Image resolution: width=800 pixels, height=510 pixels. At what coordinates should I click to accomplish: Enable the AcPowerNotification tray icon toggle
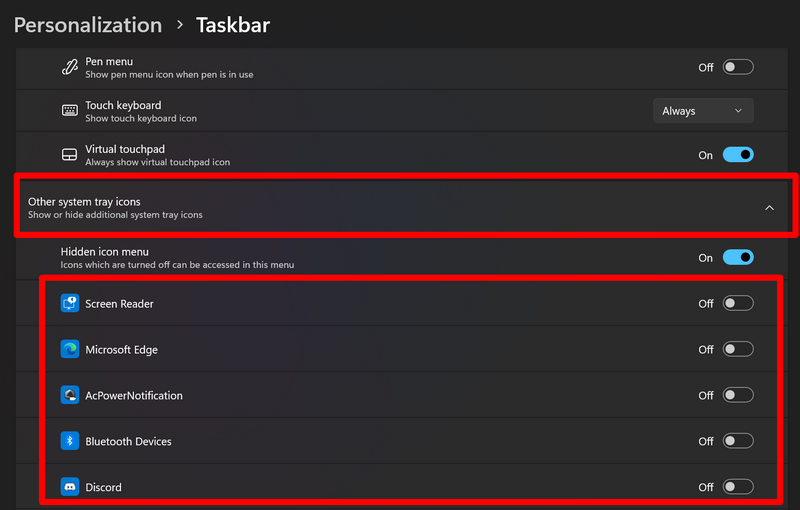pos(738,395)
